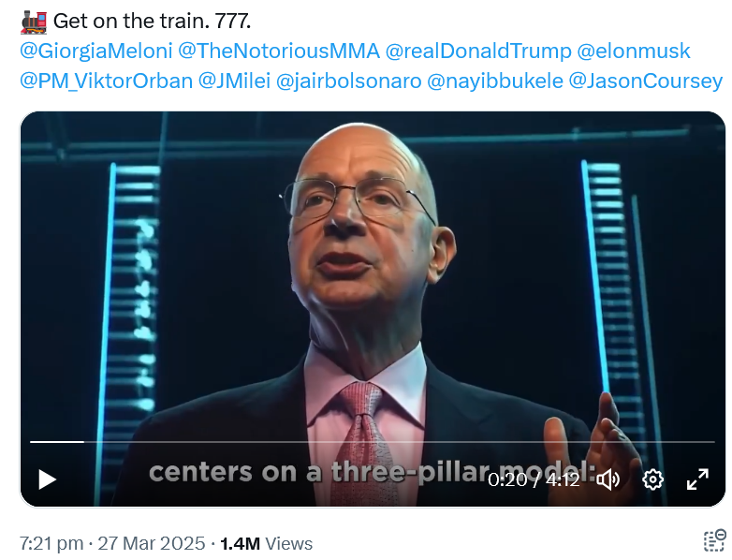The image size is (732, 560).
Task: Open the 7:21 pm · 27 Mar 2025 timestamp
Action: (x=112, y=544)
